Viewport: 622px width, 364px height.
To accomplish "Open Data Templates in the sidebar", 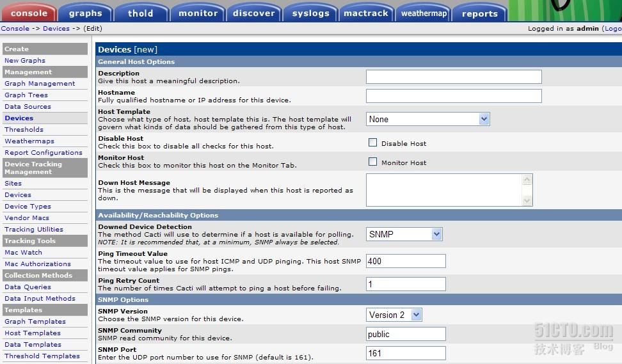I will click(33, 344).
